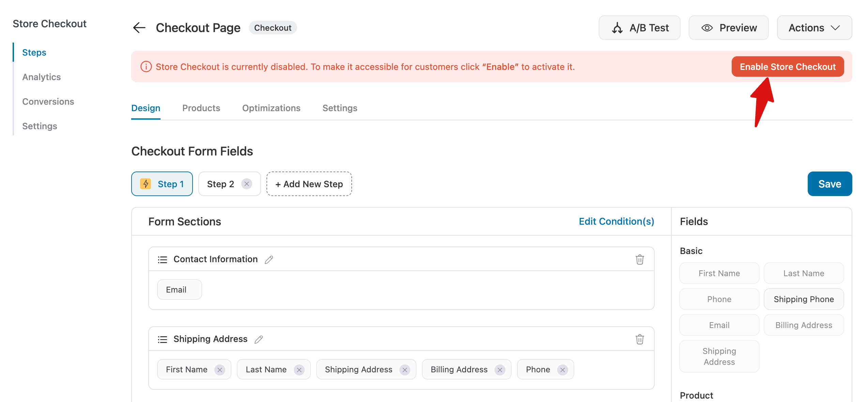Open Edit Condition(s) for Form Sections

[616, 221]
